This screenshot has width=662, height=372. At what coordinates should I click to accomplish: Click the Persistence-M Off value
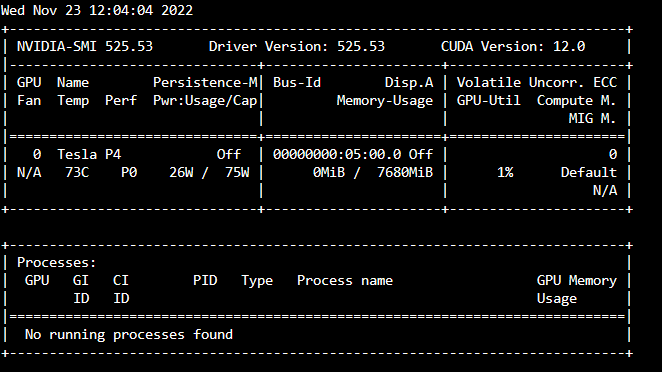tap(229, 154)
